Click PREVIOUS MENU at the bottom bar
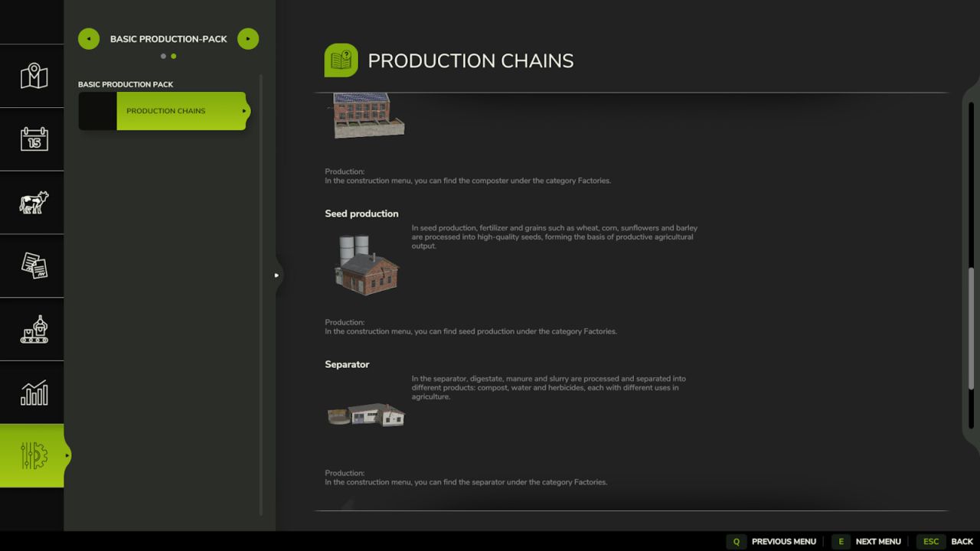The width and height of the screenshot is (980, 551). [x=783, y=541]
